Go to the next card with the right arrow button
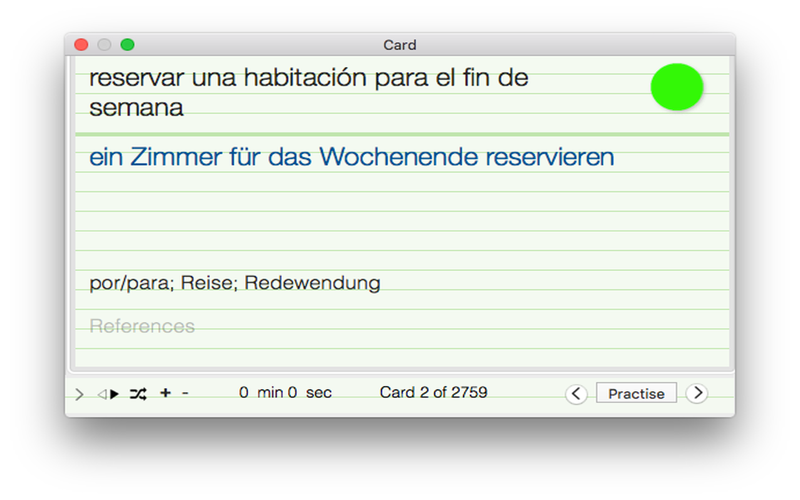Image resolution: width=800 pixels, height=500 pixels. 697,393
